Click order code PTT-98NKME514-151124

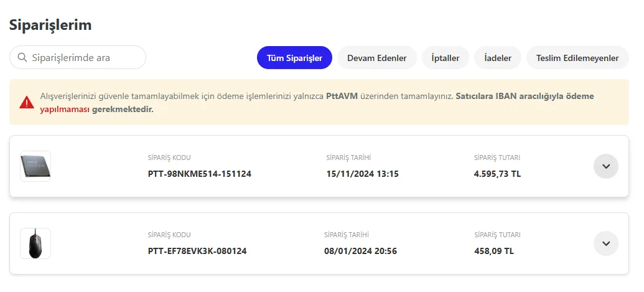[x=200, y=174]
